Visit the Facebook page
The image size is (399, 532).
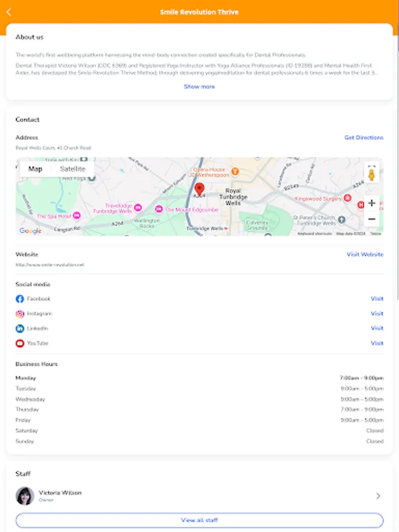click(377, 299)
